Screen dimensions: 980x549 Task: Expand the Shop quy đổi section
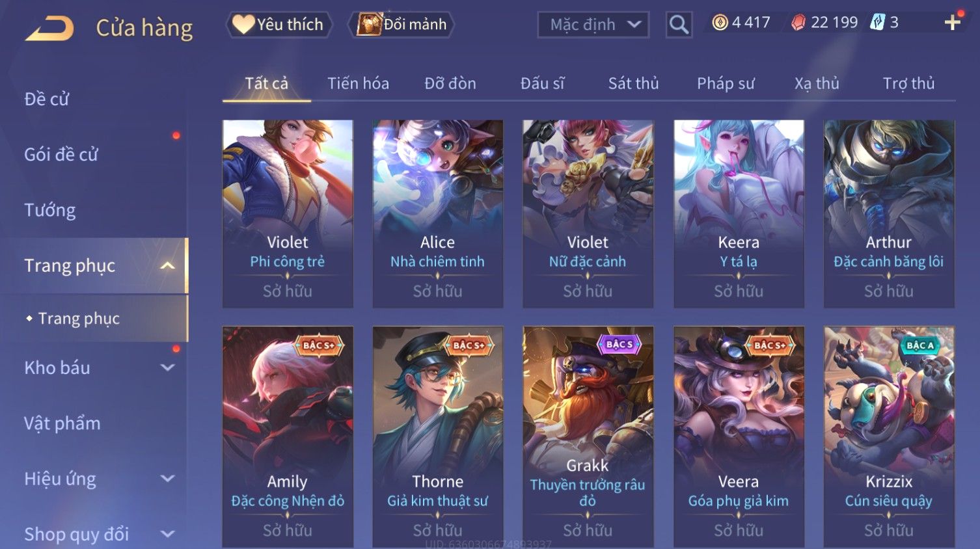pyautogui.click(x=167, y=534)
